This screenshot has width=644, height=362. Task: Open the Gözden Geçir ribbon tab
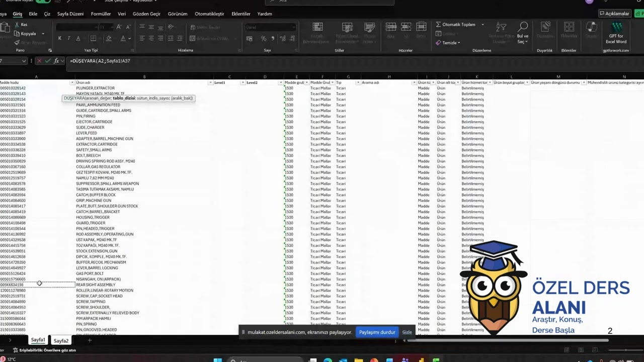[146, 14]
